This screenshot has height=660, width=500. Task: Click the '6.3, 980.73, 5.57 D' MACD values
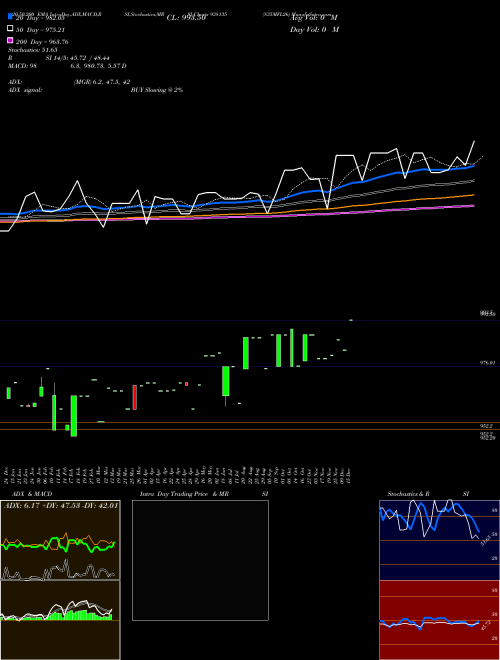[x=98, y=66]
